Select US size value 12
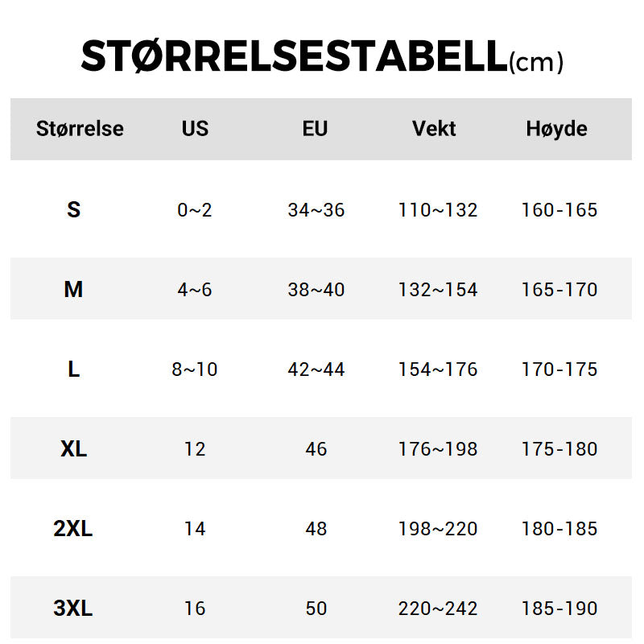Image resolution: width=644 pixels, height=644 pixels. [195, 449]
